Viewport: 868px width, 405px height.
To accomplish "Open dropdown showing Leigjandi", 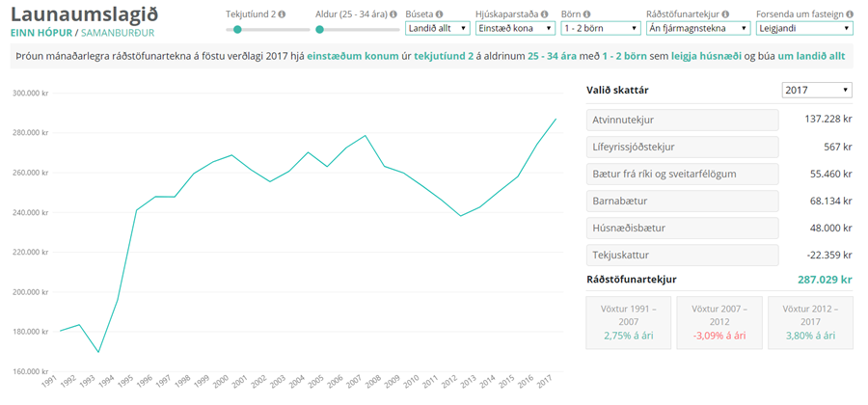I will point(804,28).
